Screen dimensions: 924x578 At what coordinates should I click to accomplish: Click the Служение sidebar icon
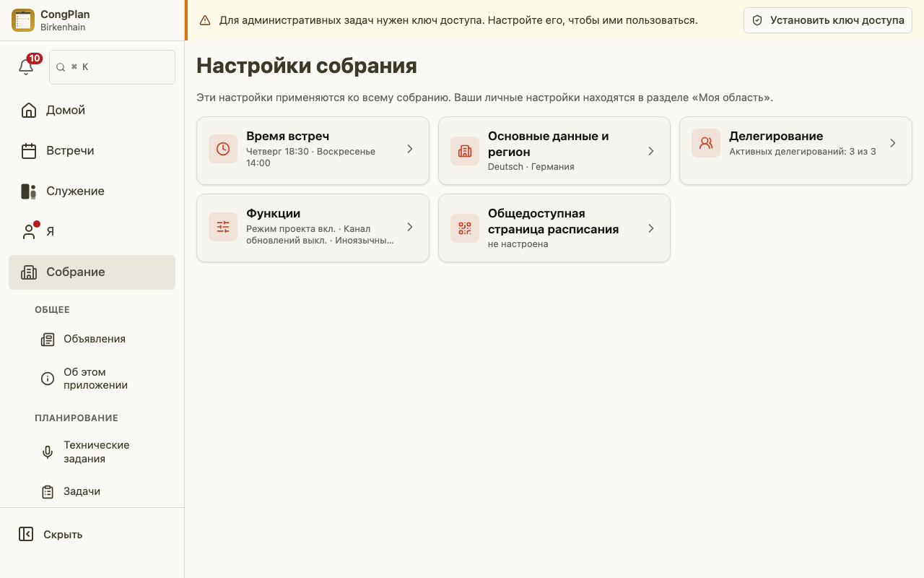pyautogui.click(x=29, y=191)
